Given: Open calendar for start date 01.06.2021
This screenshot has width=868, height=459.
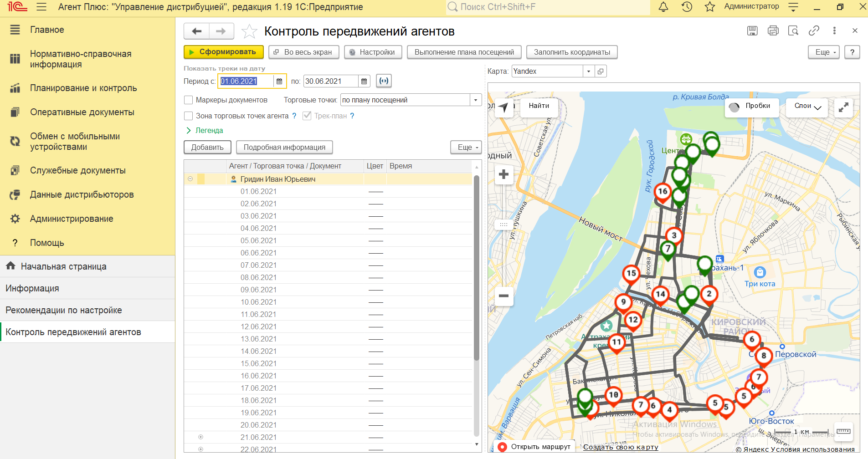Looking at the screenshot, I should [x=279, y=82].
